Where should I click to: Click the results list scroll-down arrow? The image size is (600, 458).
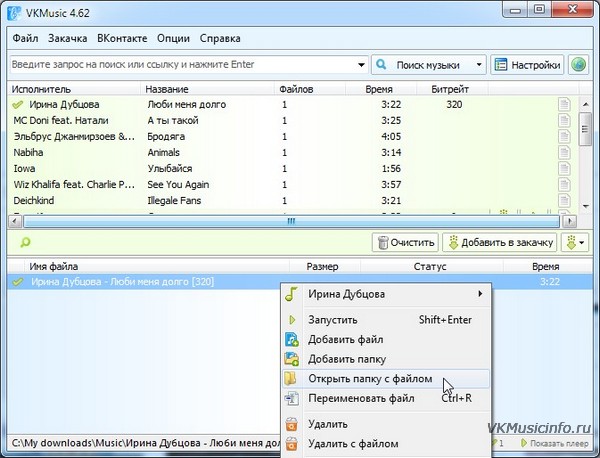(x=585, y=207)
